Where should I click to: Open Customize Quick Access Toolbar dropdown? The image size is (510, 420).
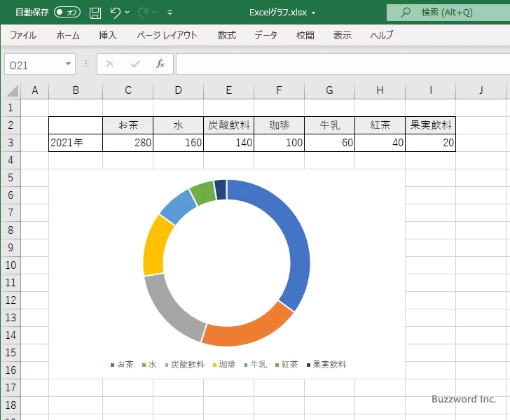point(170,13)
